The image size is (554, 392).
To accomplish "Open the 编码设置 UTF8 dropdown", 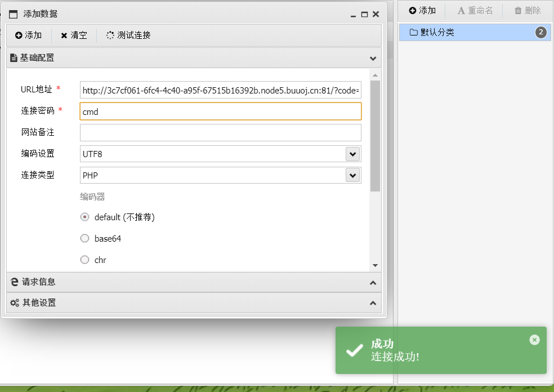I will click(x=352, y=154).
